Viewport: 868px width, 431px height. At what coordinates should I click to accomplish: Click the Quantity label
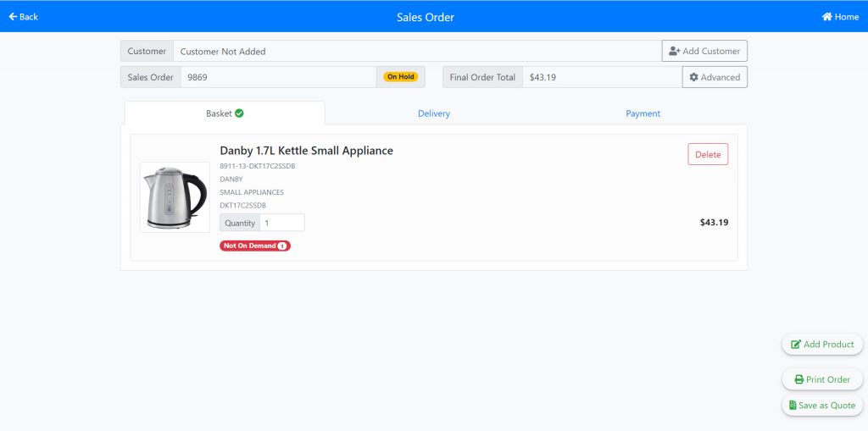click(x=240, y=223)
